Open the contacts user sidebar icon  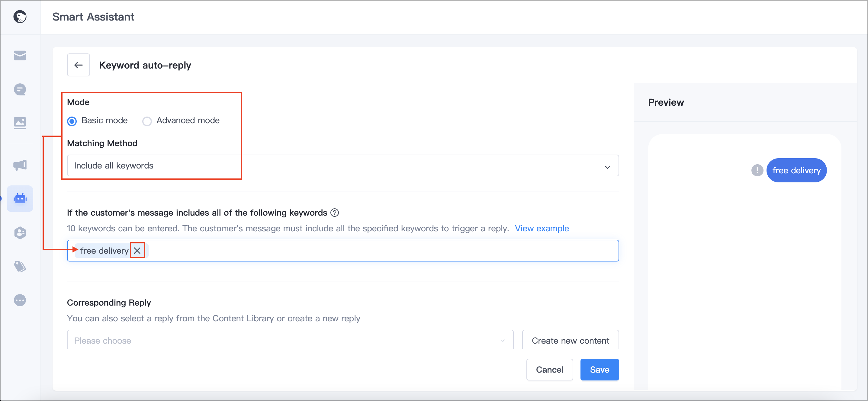(x=20, y=233)
